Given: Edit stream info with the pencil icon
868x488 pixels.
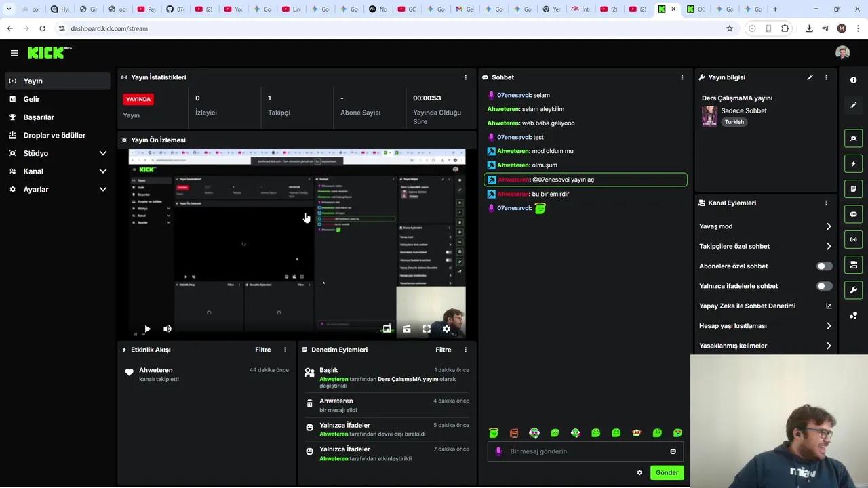Looking at the screenshot, I should pyautogui.click(x=810, y=77).
